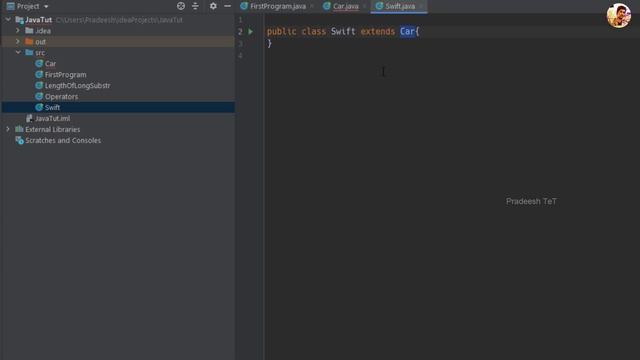Click the Select Opened File target icon

tap(181, 6)
